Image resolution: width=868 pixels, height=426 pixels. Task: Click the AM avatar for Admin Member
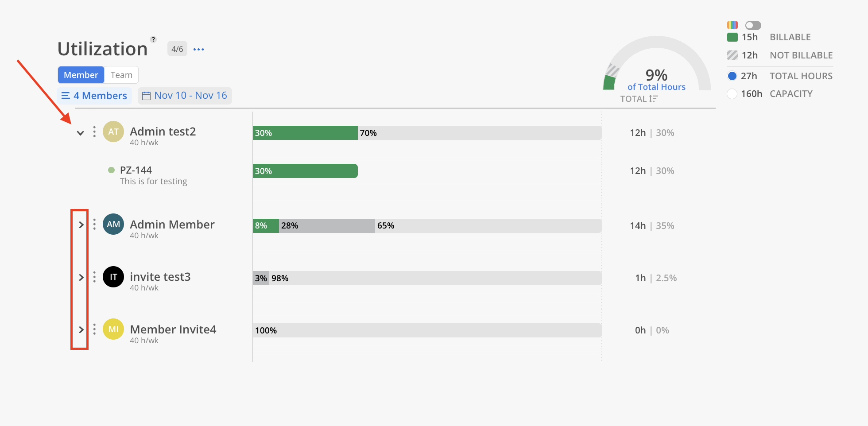pos(113,225)
